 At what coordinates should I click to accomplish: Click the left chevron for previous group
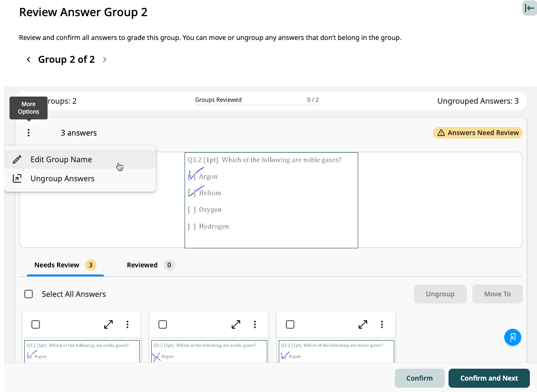pos(29,59)
